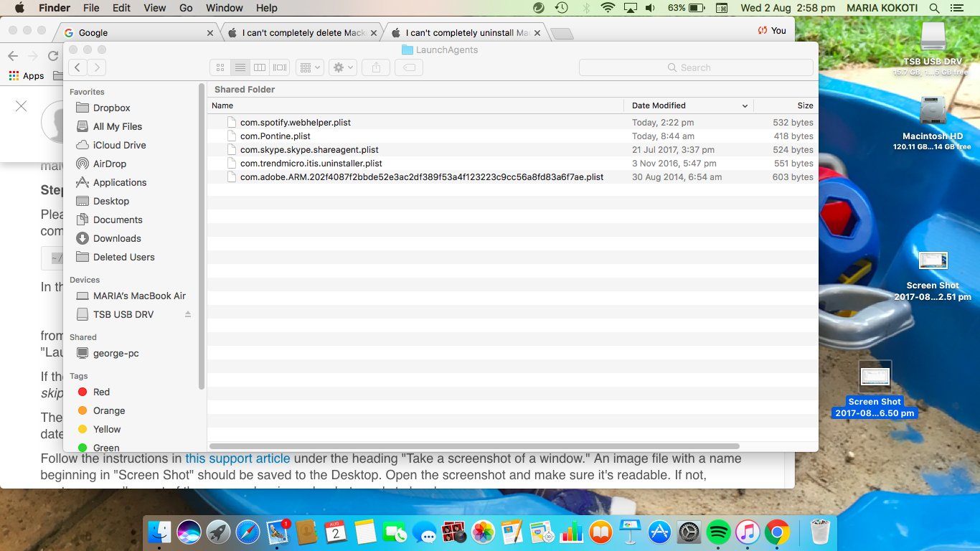The height and width of the screenshot is (551, 980).
Task: Switch Finder to column view
Action: click(260, 67)
